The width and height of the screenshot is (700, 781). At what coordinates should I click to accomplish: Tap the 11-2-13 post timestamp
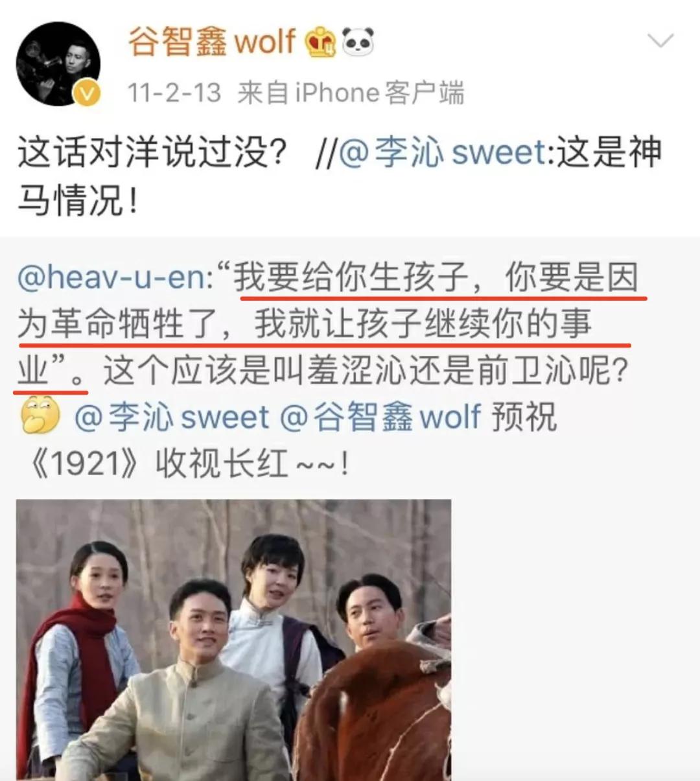coord(174,93)
